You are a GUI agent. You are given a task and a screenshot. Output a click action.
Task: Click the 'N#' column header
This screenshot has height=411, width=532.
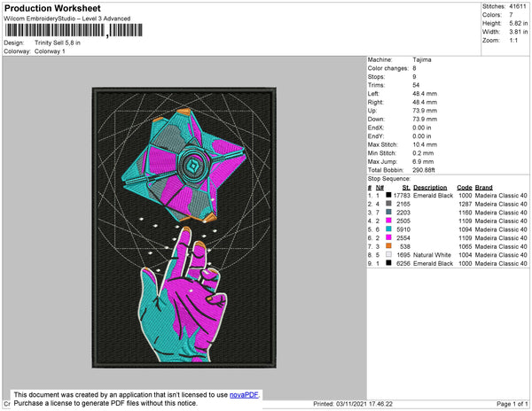[379, 188]
